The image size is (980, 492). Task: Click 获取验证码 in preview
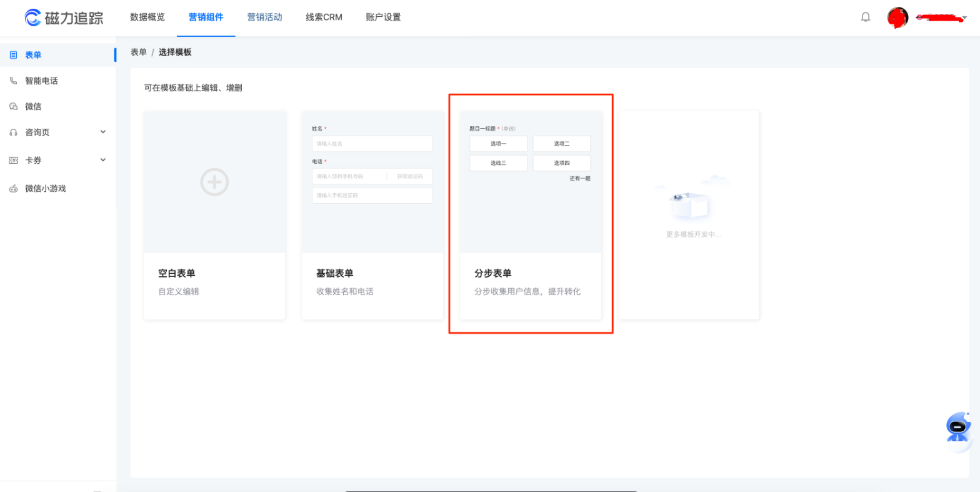pyautogui.click(x=410, y=176)
